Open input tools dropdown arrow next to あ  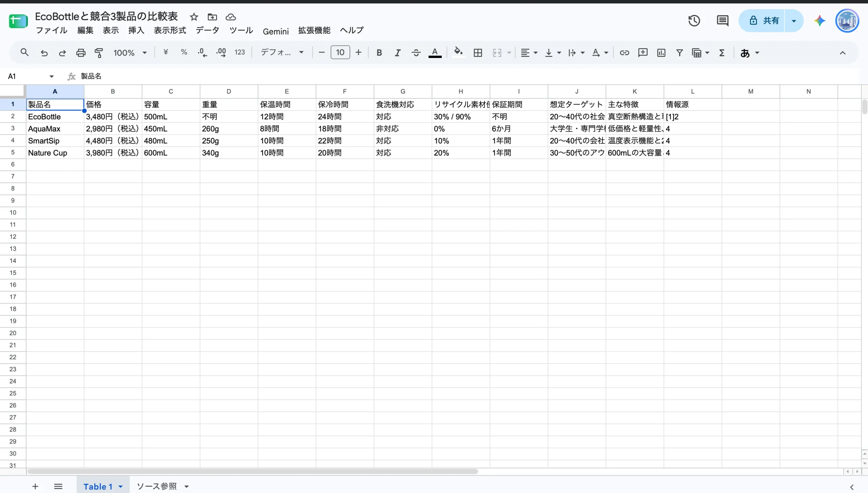757,53
